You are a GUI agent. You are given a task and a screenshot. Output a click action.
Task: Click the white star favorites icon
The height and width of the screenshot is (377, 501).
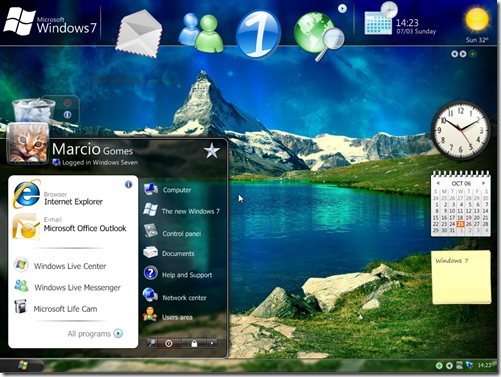click(212, 151)
